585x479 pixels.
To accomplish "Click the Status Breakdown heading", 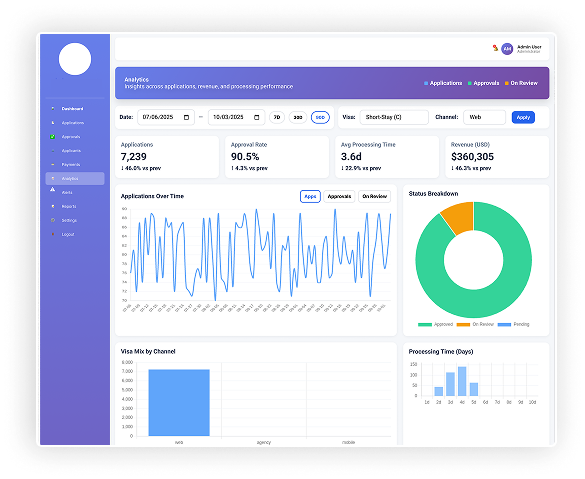I will (x=433, y=194).
